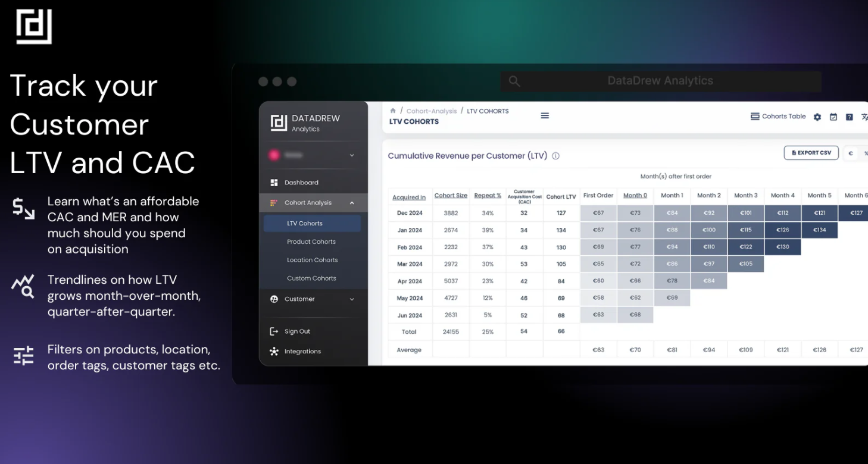
Task: Click cohort size value 3882
Action: click(451, 213)
